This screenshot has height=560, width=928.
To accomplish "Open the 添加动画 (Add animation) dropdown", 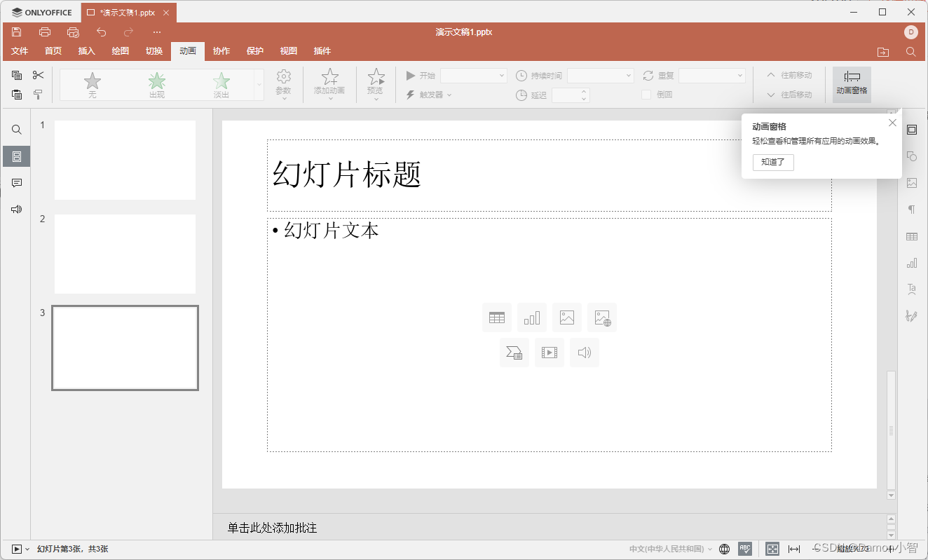I will [x=329, y=85].
